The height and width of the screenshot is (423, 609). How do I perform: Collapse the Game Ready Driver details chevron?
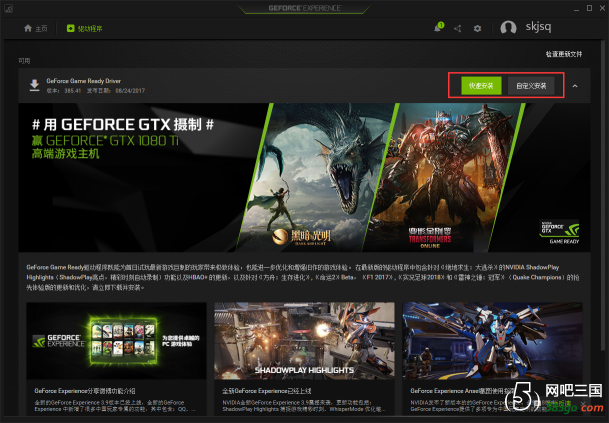click(575, 86)
